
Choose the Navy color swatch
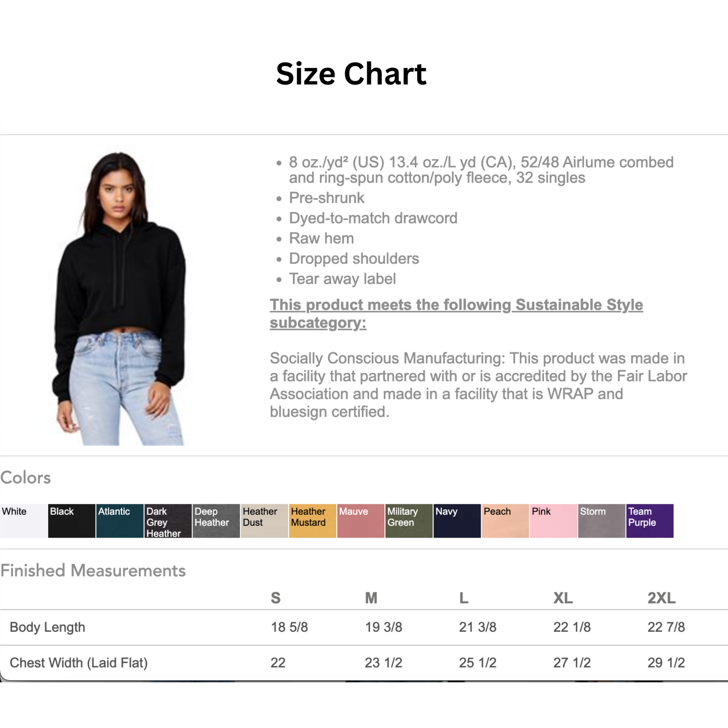click(457, 520)
